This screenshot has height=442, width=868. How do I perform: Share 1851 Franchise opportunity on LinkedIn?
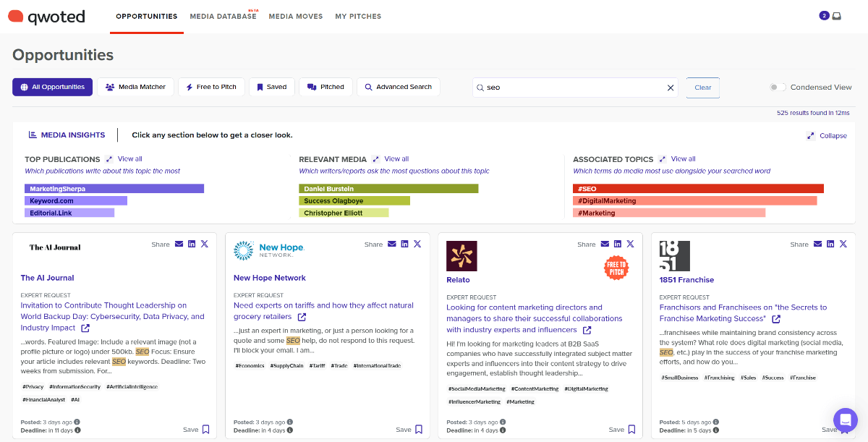[830, 245]
